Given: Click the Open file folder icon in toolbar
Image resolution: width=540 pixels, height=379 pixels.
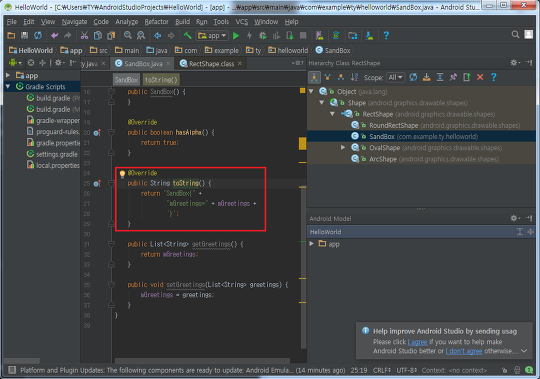Looking at the screenshot, I should click(x=11, y=35).
